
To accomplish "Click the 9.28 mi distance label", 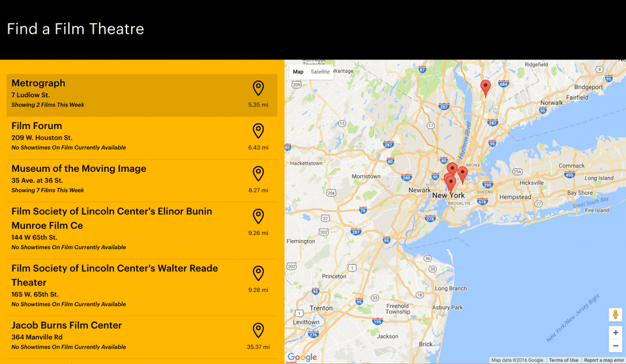I will 258,290.
